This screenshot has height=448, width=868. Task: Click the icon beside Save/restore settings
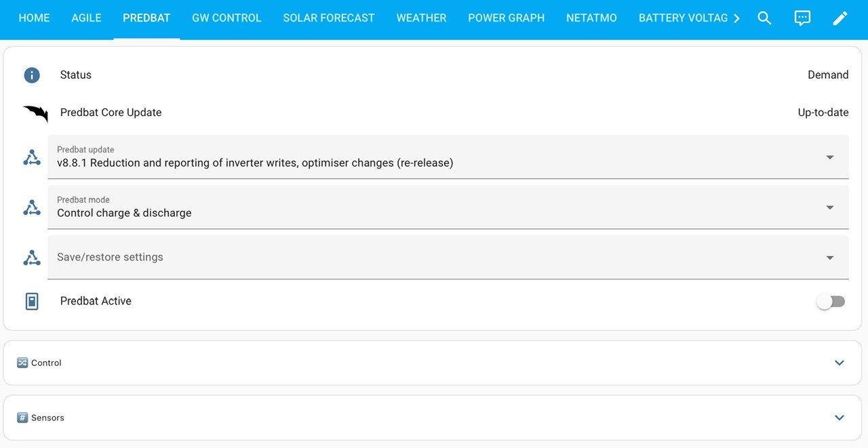(x=32, y=258)
